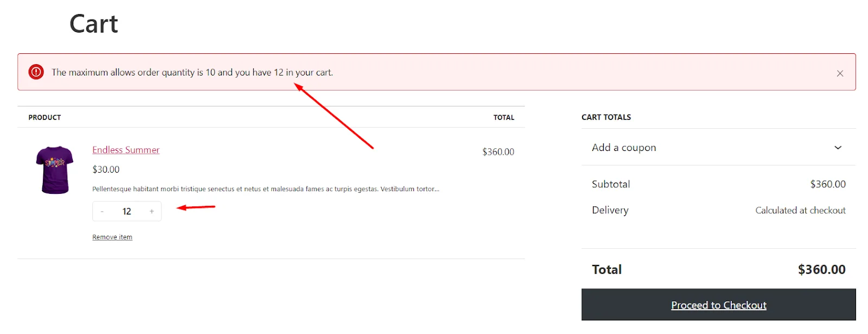This screenshot has width=868, height=334.
Task: Increase Endless Summer quantity with plus button
Action: pos(152,211)
